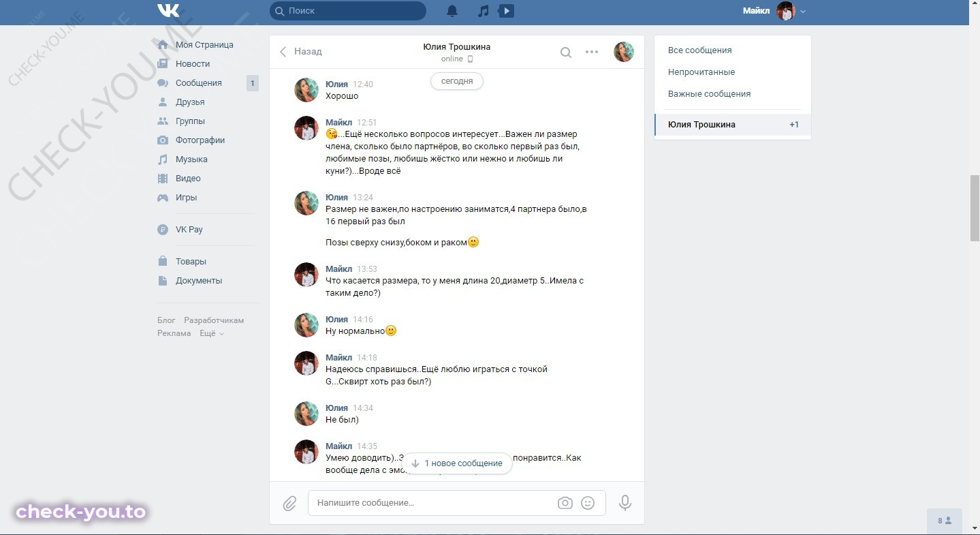Go back with the Назад button
The image size is (980, 535).
[x=301, y=52]
